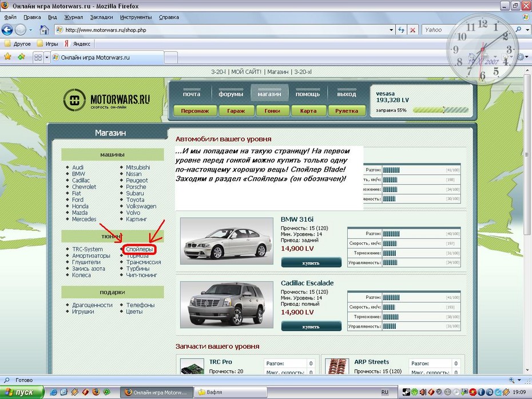
Task: Click the RU language indicator
Action: pyautogui.click(x=384, y=392)
